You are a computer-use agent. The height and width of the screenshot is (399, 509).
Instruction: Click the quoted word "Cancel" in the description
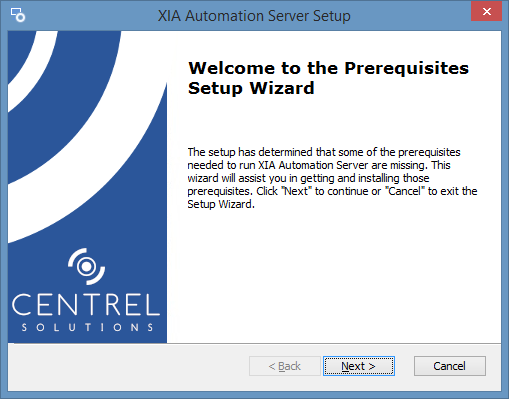pos(405,191)
